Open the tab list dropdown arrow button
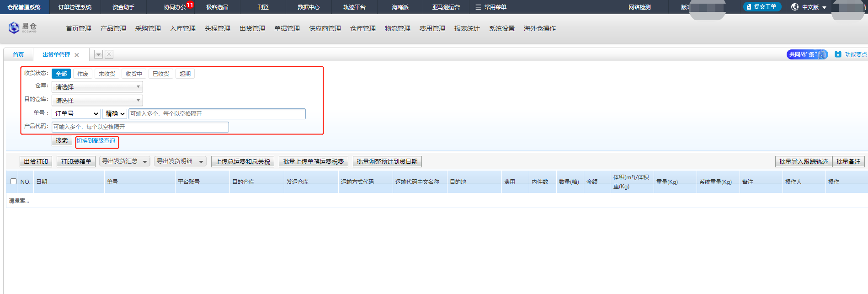Image resolution: width=868 pixels, height=294 pixels. (x=98, y=54)
